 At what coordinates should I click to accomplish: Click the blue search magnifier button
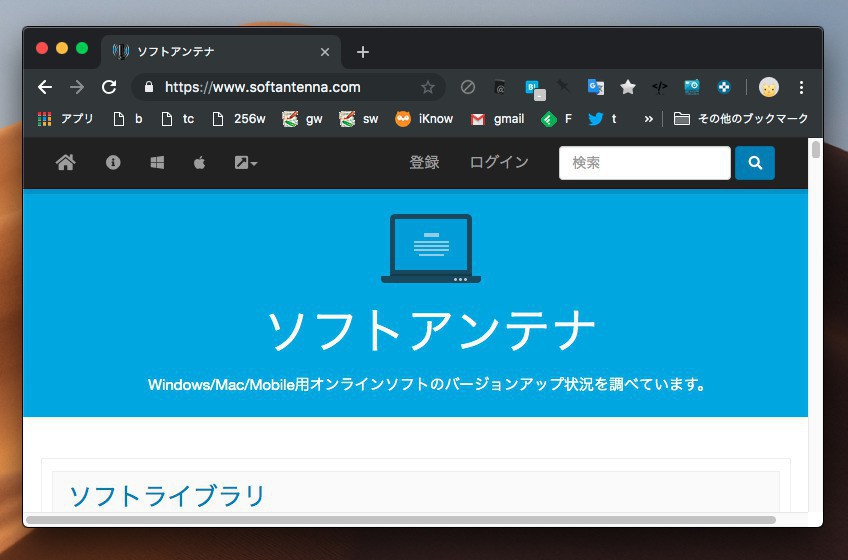point(754,163)
